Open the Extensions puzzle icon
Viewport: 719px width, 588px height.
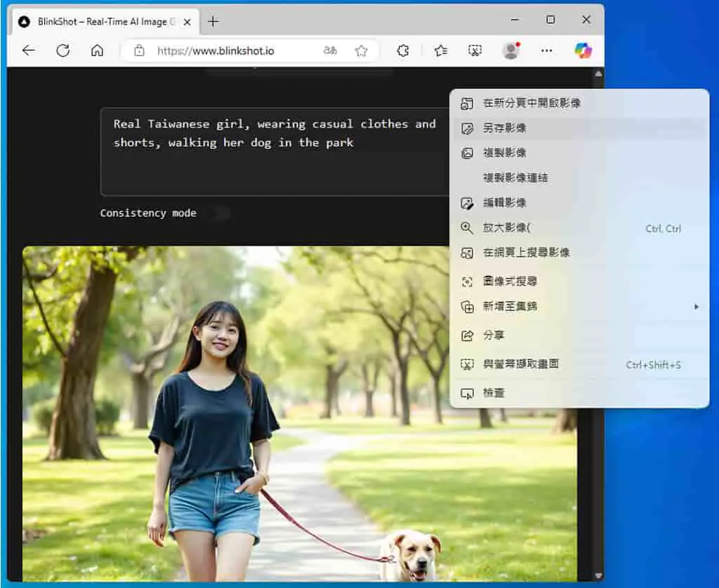pos(402,51)
